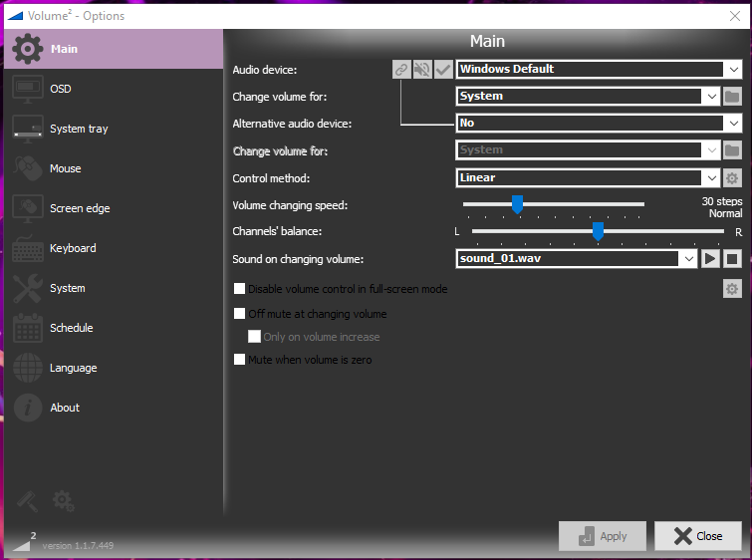Click the version 1.1.7.449 text
This screenshot has height=560, width=752.
coord(78,546)
